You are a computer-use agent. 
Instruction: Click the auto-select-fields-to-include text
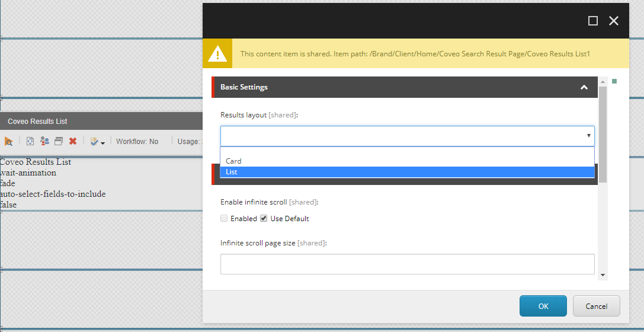[53, 194]
